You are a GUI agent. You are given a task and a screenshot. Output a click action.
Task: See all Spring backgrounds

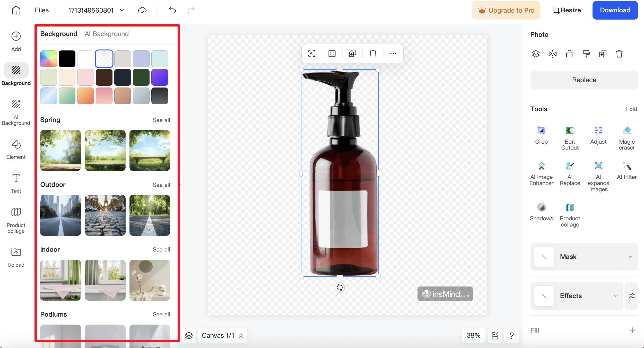pos(161,120)
